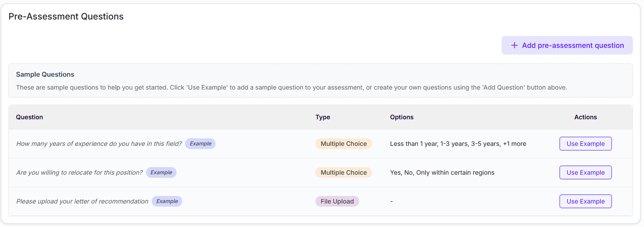Viewport: 644px width, 227px height.
Task: Click the plus icon beside Add pre-assessment question
Action: point(514,45)
